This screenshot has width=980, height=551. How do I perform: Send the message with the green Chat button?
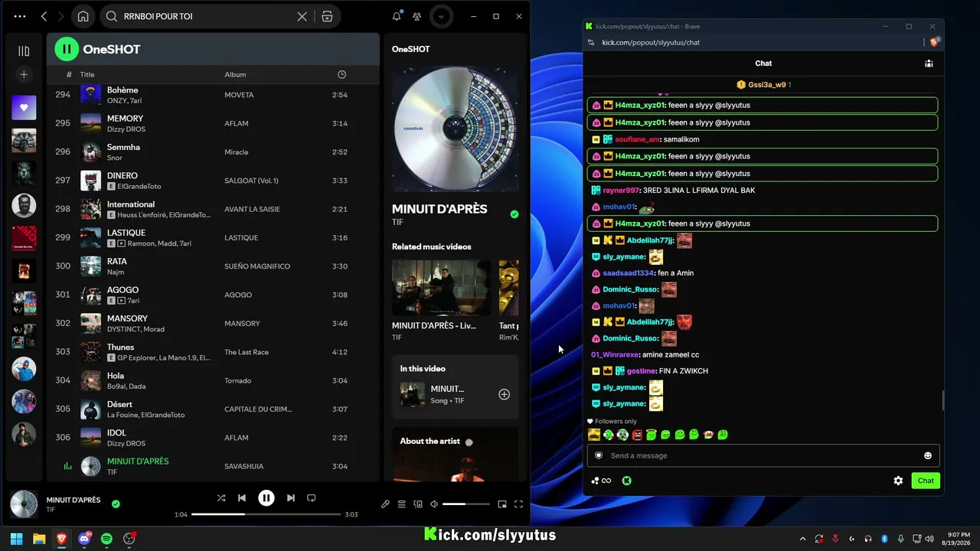[x=926, y=481]
